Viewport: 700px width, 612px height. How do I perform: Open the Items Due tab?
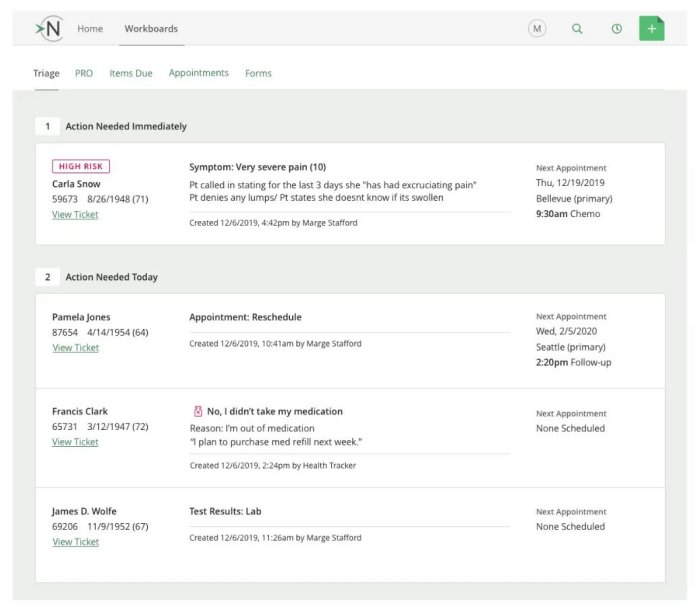(x=130, y=73)
